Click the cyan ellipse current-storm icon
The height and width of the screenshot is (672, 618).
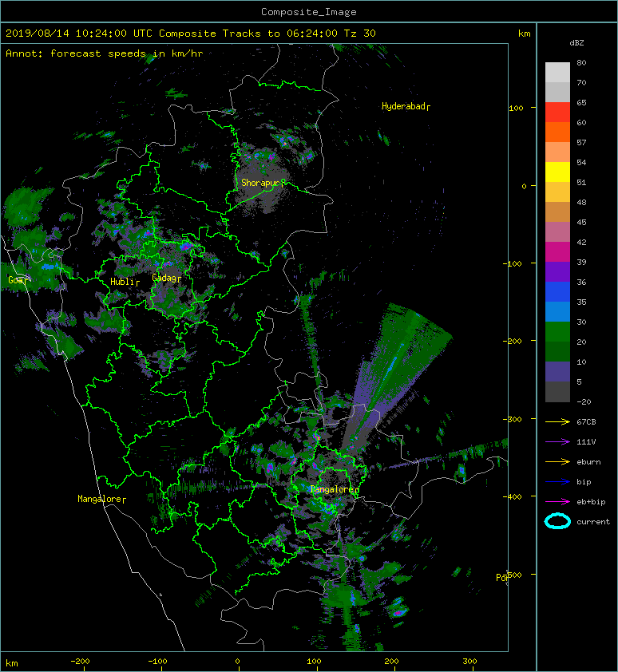557,521
